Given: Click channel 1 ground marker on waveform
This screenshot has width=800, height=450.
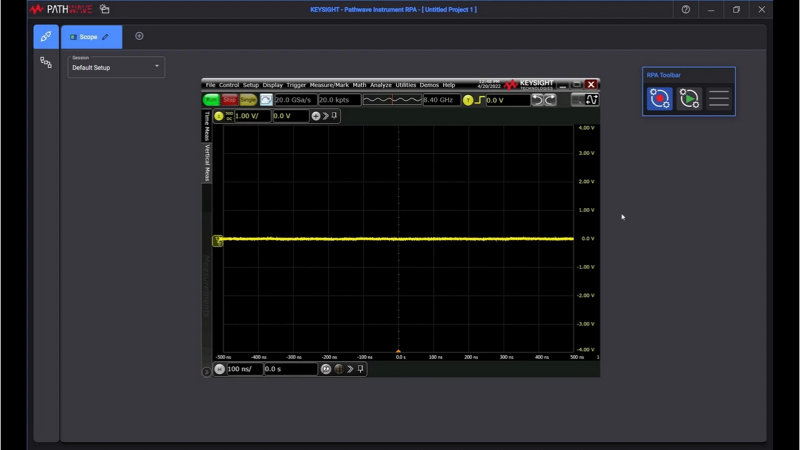Looking at the screenshot, I should (x=217, y=241).
